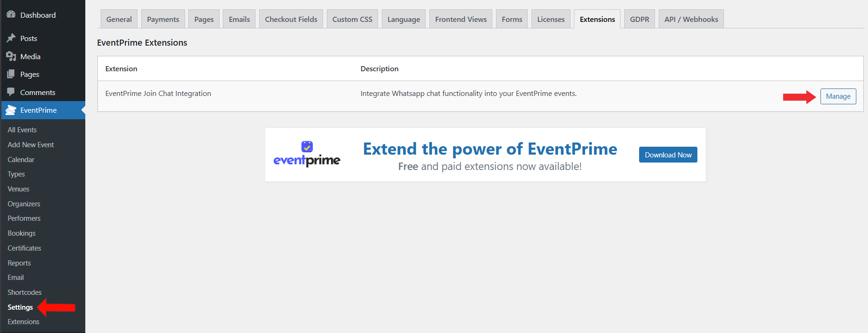This screenshot has width=868, height=333.
Task: Choose Add New Event submenu item
Action: tap(31, 145)
